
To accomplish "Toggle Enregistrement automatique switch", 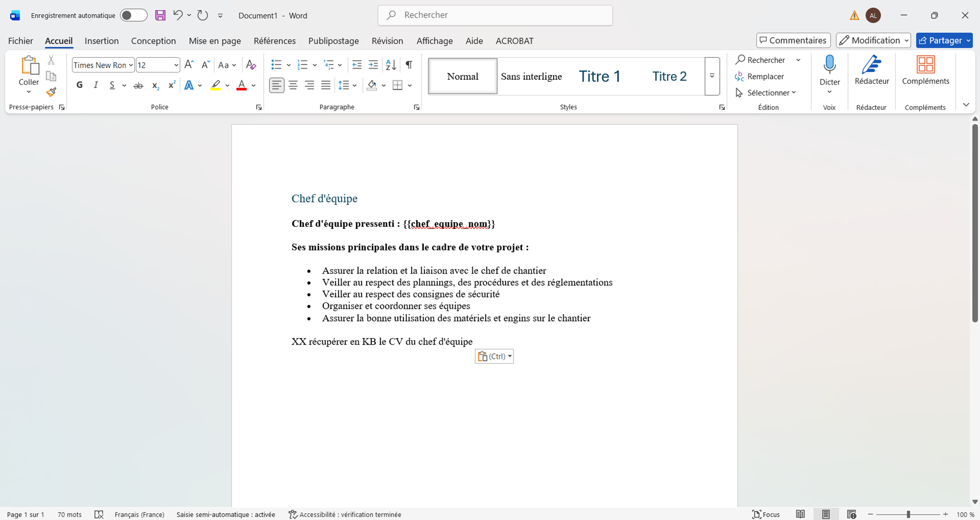I will pos(133,15).
